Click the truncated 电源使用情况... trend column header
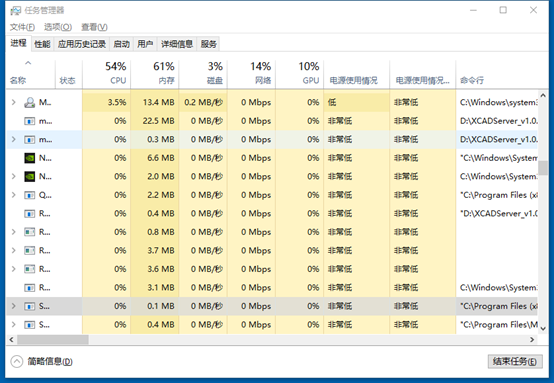 [x=423, y=73]
